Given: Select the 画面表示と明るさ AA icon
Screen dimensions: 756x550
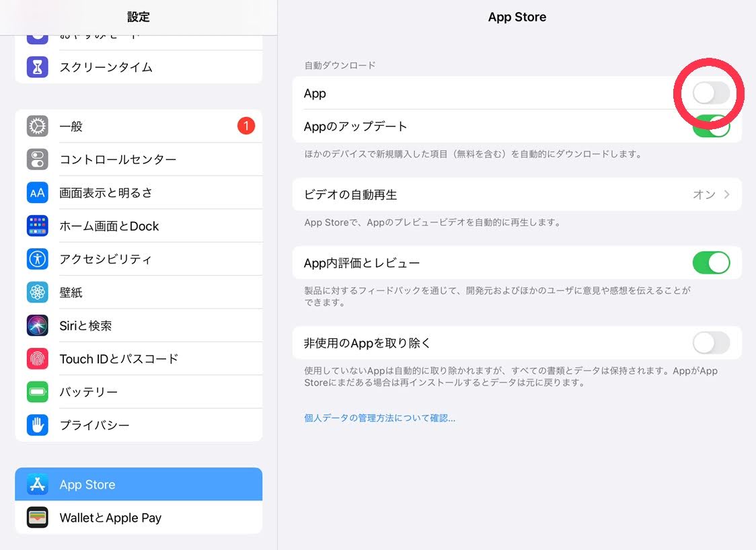Looking at the screenshot, I should [x=37, y=193].
